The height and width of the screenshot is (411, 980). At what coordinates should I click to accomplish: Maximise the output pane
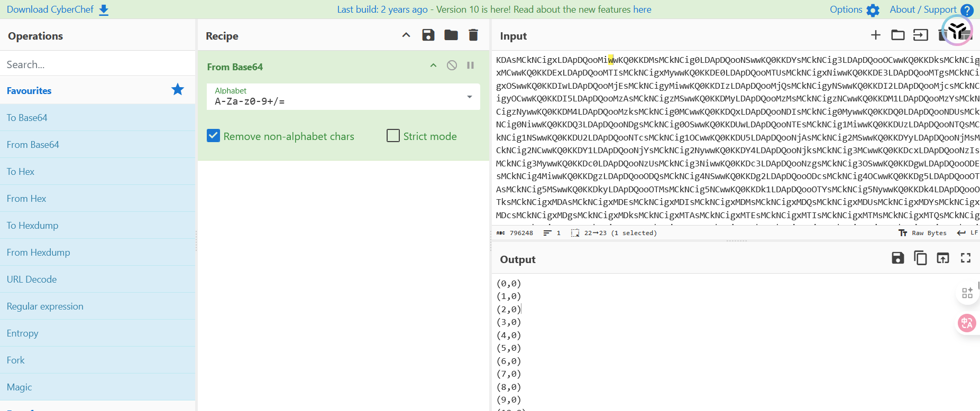coord(966,258)
